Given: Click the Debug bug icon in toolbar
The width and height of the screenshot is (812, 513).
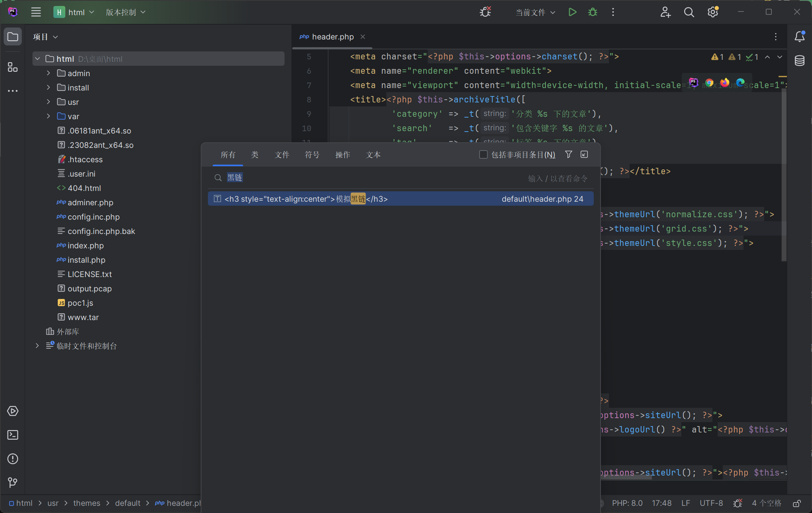Looking at the screenshot, I should (593, 12).
